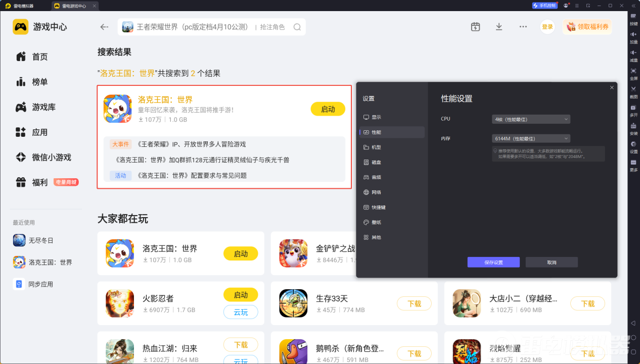Toggle 全屏 fullscreen in right sidebar

click(633, 74)
